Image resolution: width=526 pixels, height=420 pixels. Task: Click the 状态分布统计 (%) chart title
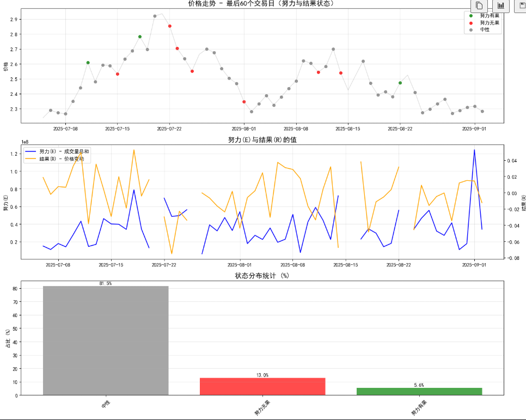click(x=262, y=276)
